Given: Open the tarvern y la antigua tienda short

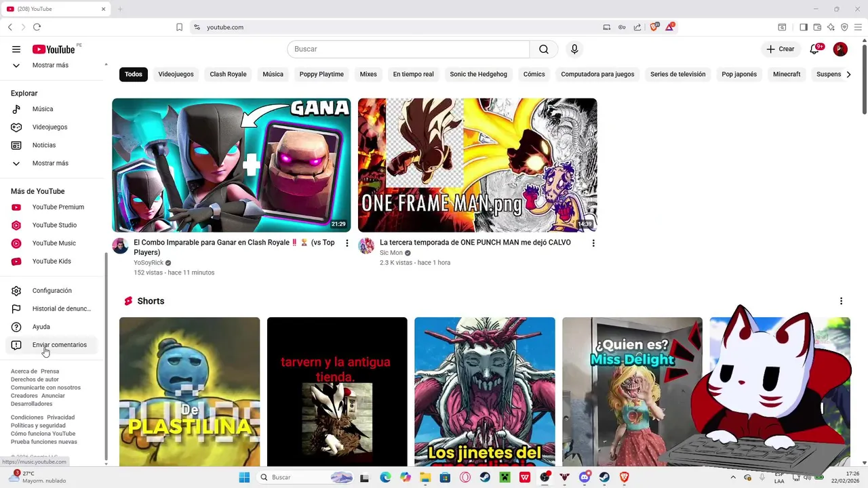Looking at the screenshot, I should click(x=337, y=392).
